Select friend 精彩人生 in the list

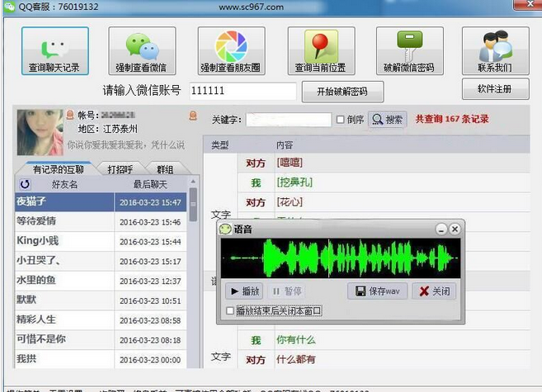[101, 320]
